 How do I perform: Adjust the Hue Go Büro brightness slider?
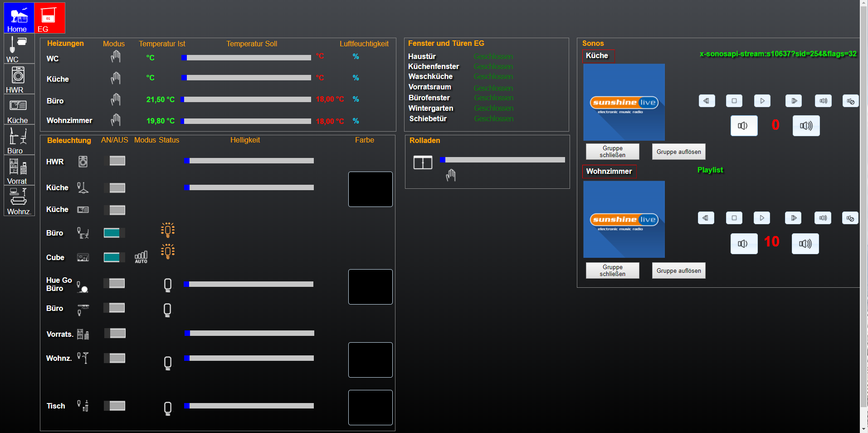[x=249, y=284]
